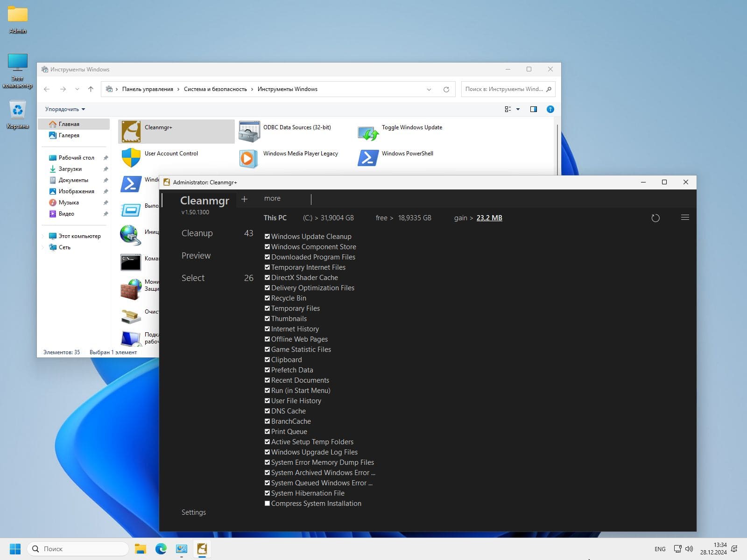Toggle Recycle Bin checkbox
Viewport: 747px width, 560px height.
267,298
